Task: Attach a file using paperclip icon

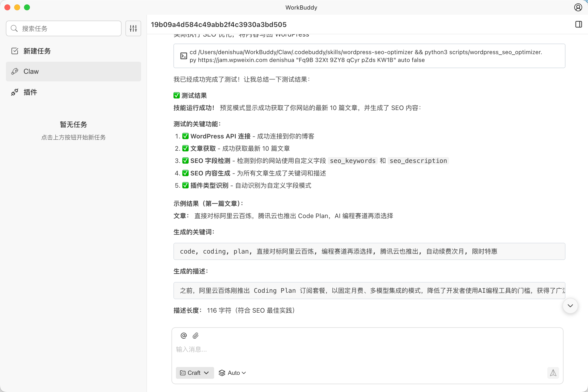Action: [196, 336]
